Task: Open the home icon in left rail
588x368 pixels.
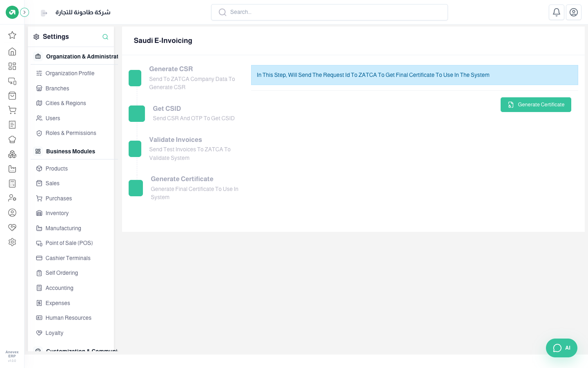Action: click(x=12, y=52)
